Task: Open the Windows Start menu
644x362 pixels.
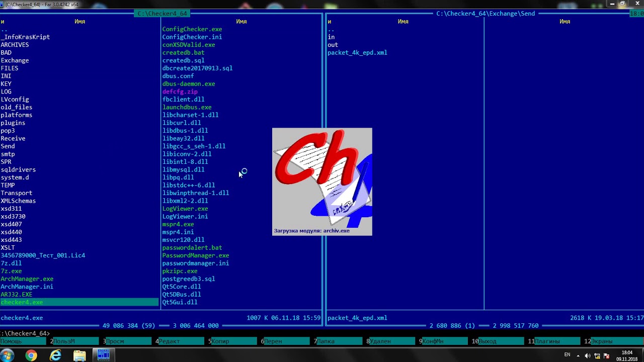Action: pyautogui.click(x=8, y=355)
